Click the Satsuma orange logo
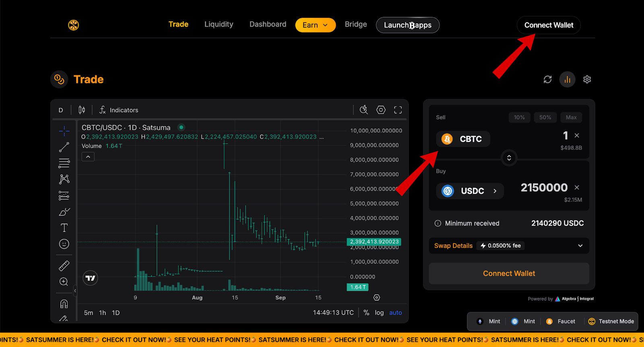This screenshot has height=347, width=644. 73,25
